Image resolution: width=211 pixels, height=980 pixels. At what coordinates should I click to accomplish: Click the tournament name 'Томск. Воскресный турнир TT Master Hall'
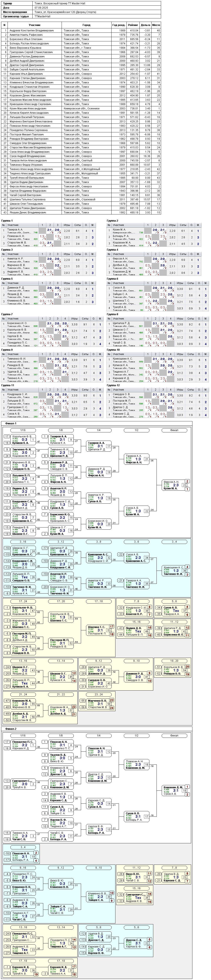60,3
